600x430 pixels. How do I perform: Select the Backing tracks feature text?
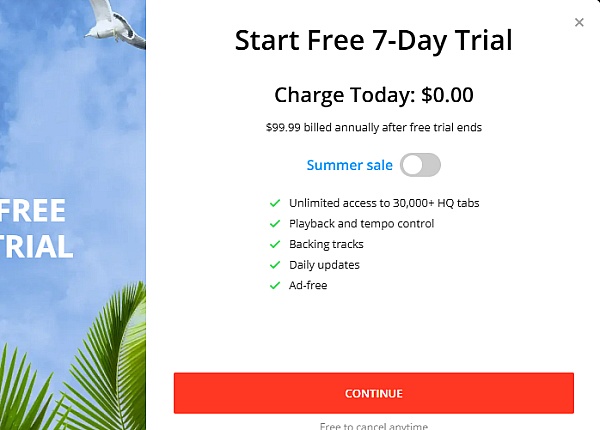[x=326, y=244]
